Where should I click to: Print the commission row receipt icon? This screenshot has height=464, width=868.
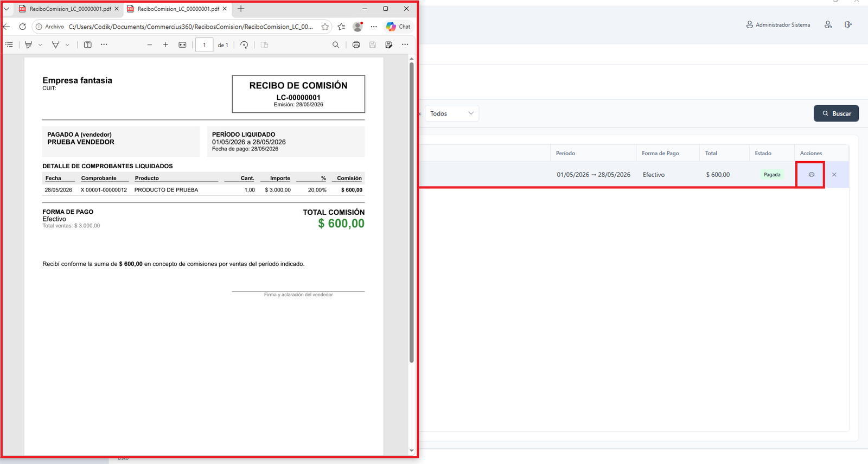click(x=812, y=175)
